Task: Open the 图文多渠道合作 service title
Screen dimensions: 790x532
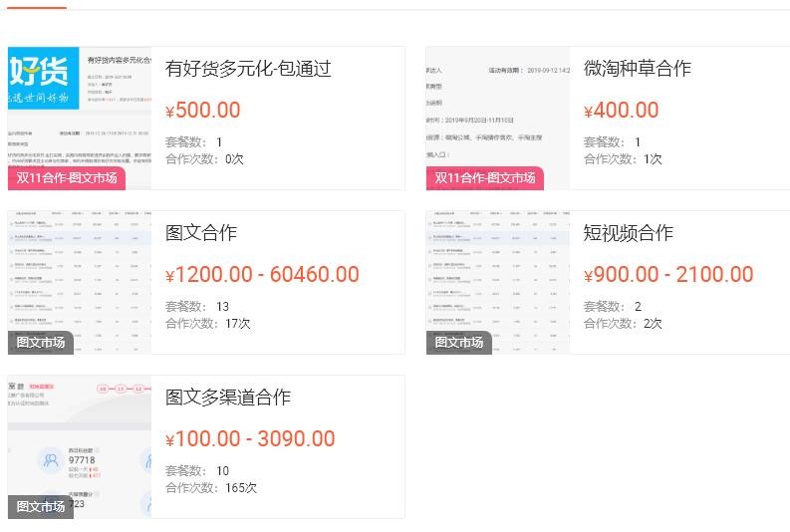Action: point(228,397)
